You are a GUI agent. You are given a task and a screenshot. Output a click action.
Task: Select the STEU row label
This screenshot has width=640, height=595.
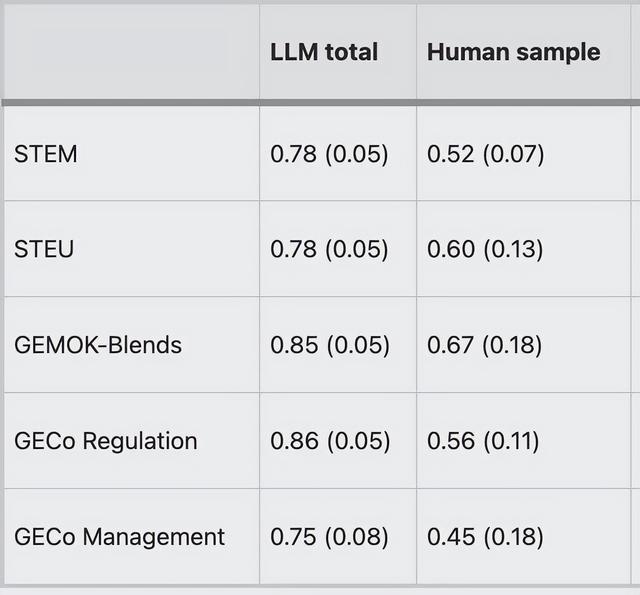[x=44, y=249]
